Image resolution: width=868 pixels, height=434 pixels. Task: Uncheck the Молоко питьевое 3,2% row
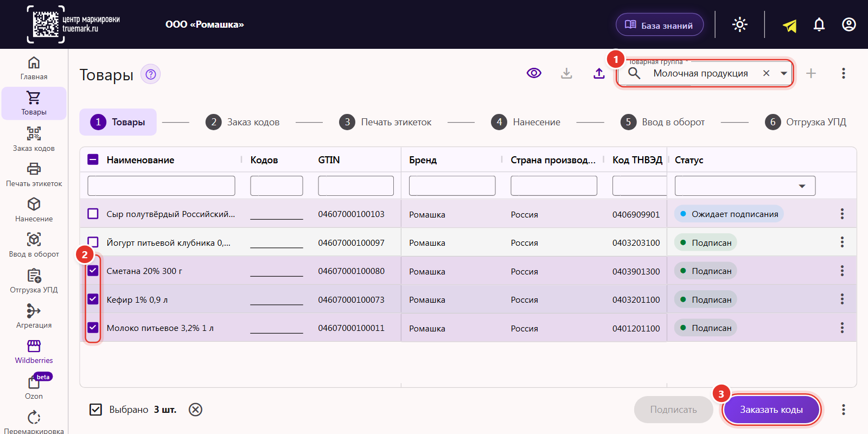[93, 328]
